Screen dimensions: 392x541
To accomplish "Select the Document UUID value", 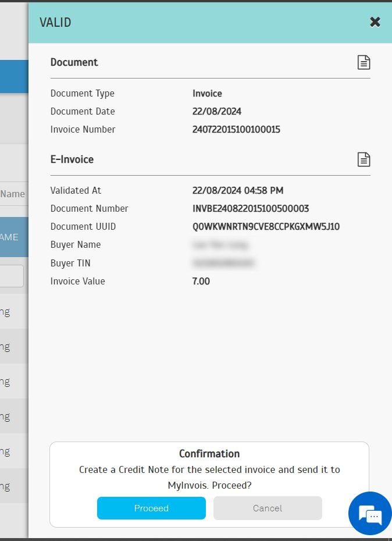I will [266, 226].
